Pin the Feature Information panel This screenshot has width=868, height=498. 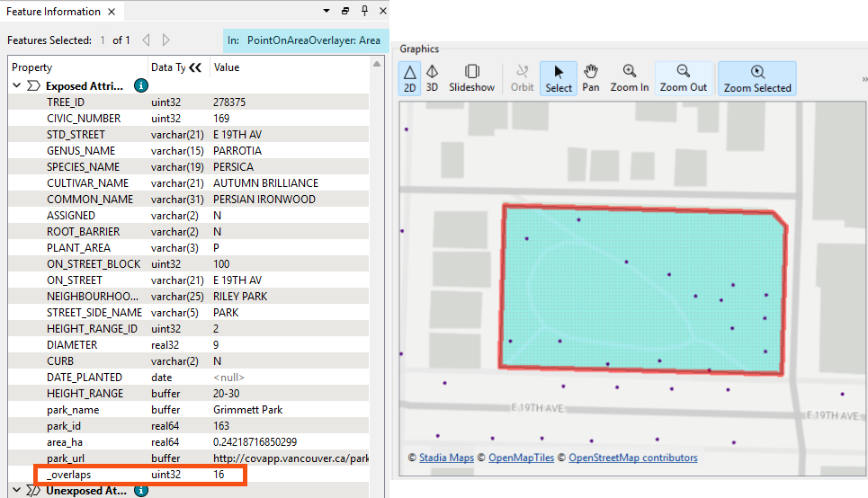pos(364,11)
